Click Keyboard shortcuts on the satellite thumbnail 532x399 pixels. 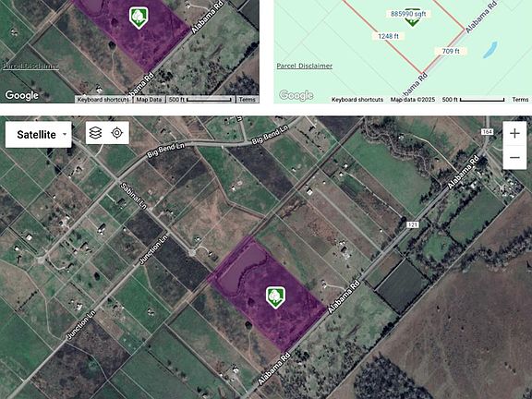click(x=103, y=100)
